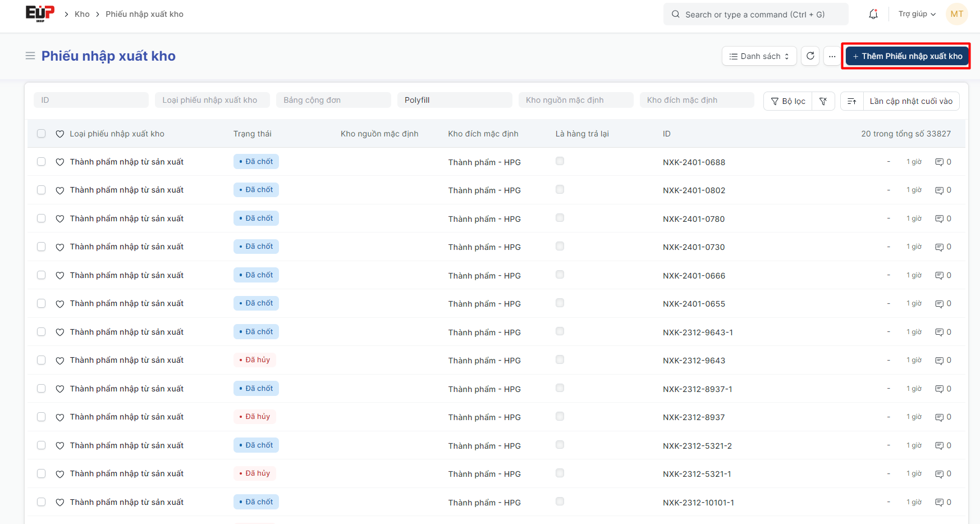Focus the Kho nguồn mặc định filter field
Screen dimensions: 980x524
(x=575, y=100)
